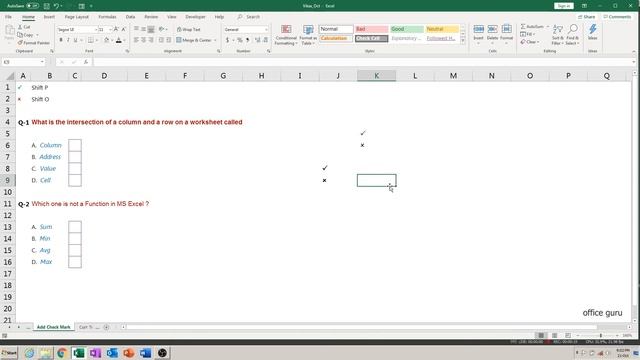Switch to the Page Layout ribbon tab
Image resolution: width=640 pixels, height=360 pixels.
[x=77, y=17]
